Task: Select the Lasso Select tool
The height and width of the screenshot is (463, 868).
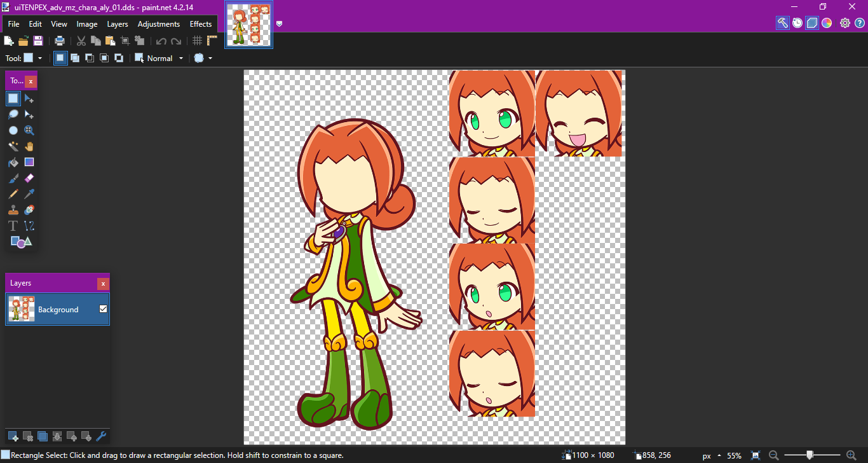Action: pyautogui.click(x=13, y=114)
